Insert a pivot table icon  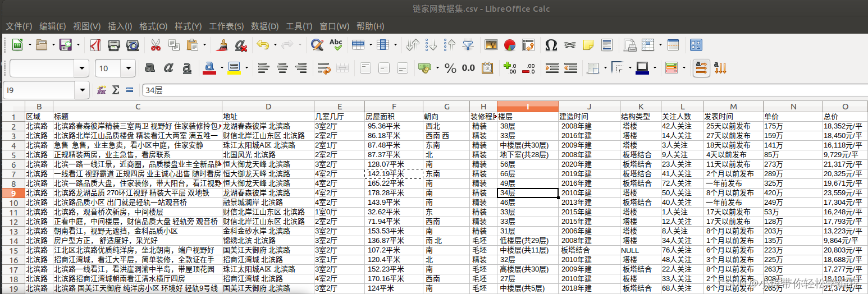pyautogui.click(x=528, y=45)
